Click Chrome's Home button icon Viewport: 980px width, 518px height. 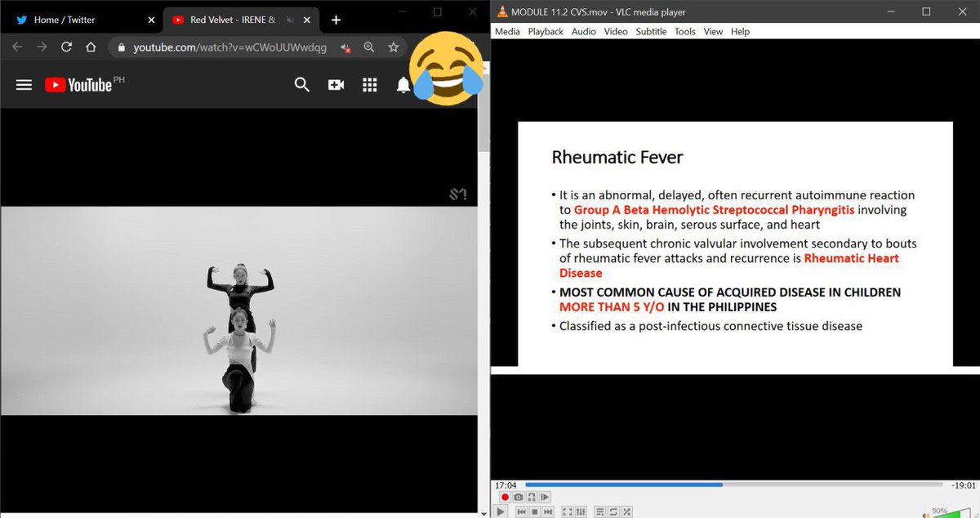[x=91, y=47]
